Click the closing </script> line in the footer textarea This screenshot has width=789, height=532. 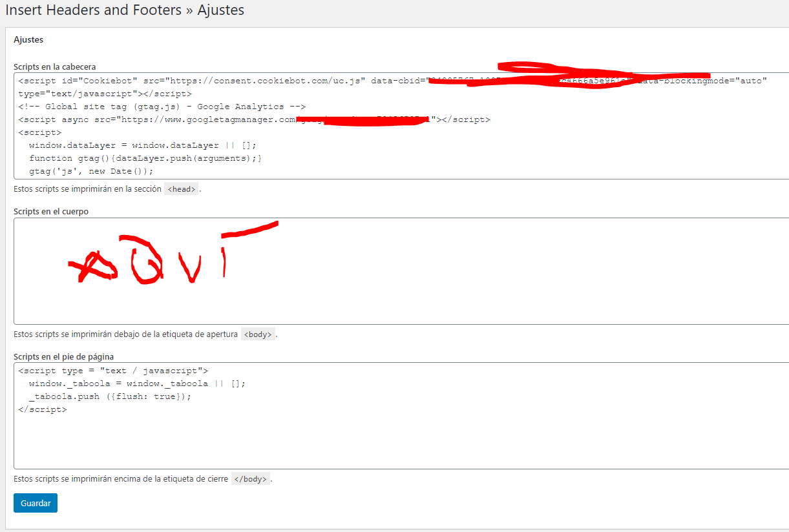click(43, 409)
